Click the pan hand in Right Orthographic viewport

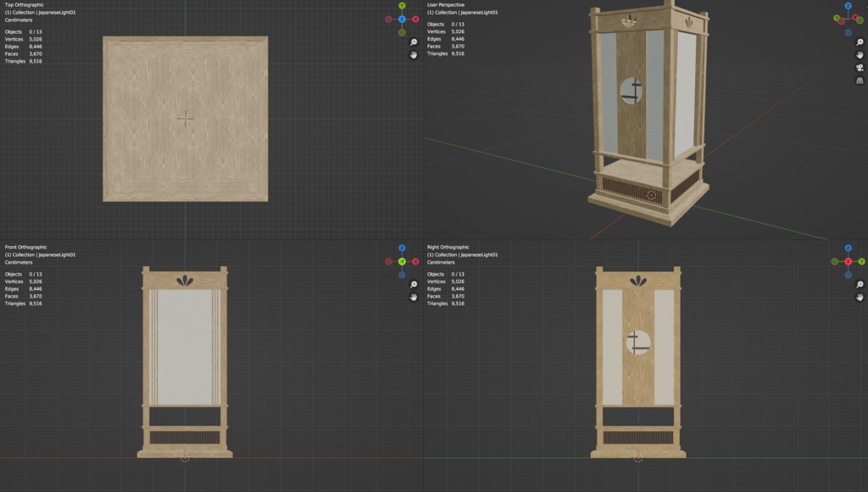(860, 297)
